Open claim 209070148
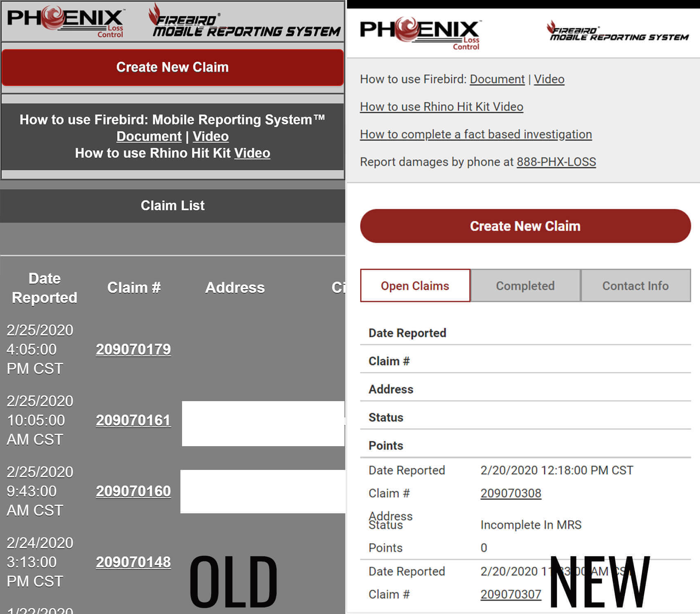Image resolution: width=700 pixels, height=614 pixels. [x=133, y=562]
